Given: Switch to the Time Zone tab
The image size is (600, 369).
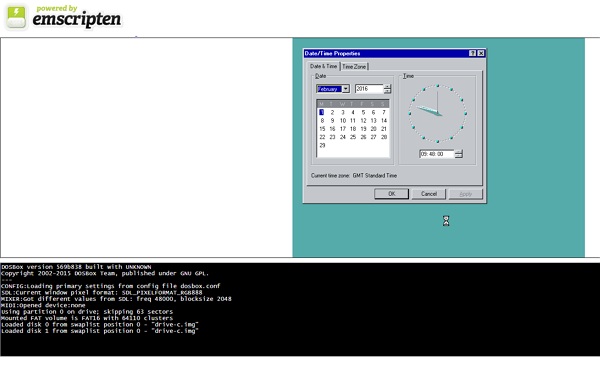Looking at the screenshot, I should [354, 67].
